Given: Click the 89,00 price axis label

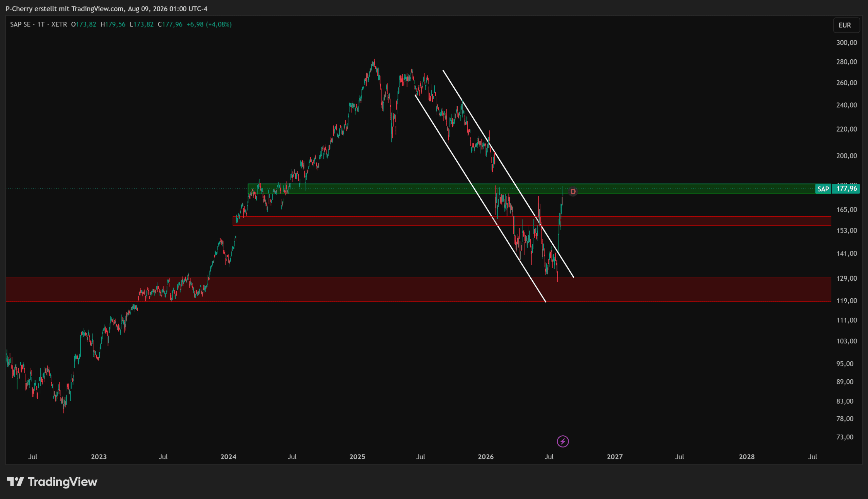Looking at the screenshot, I should click(x=845, y=382).
